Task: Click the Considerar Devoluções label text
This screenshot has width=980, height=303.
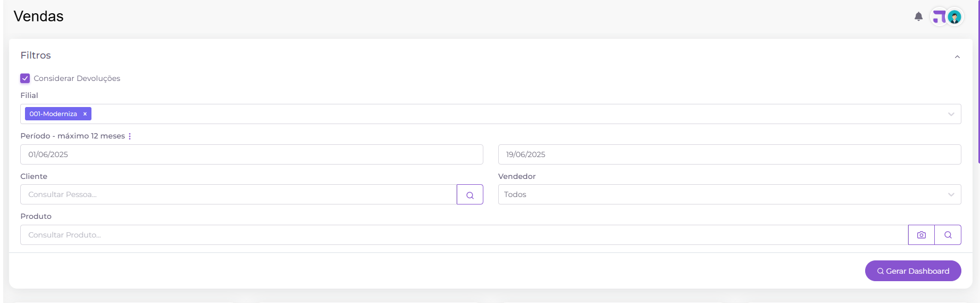Action: (x=77, y=78)
